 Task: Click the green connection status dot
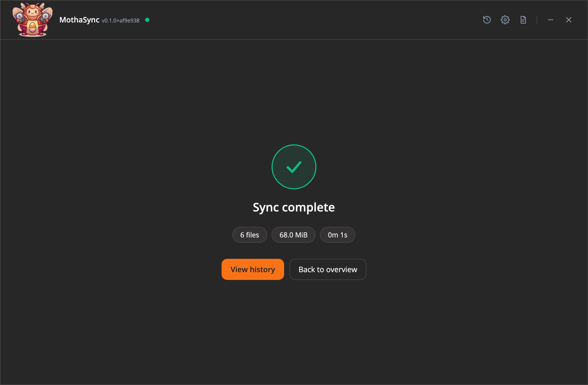[x=147, y=20]
